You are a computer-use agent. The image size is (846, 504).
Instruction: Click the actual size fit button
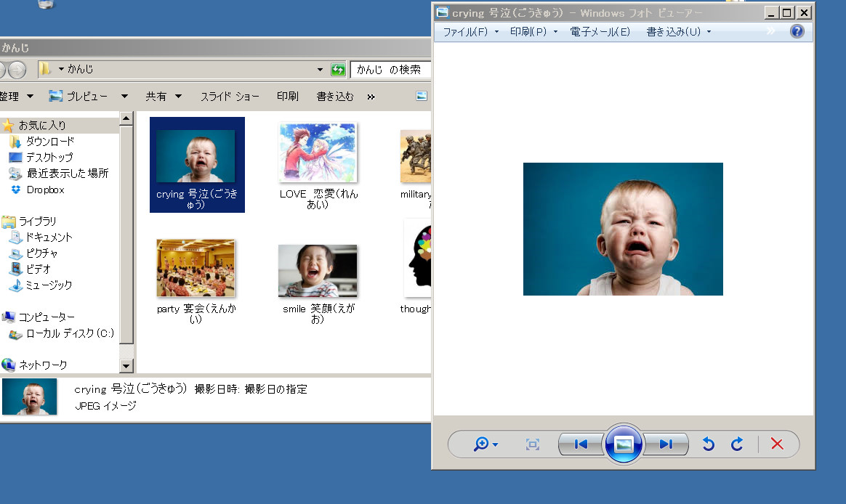point(533,444)
